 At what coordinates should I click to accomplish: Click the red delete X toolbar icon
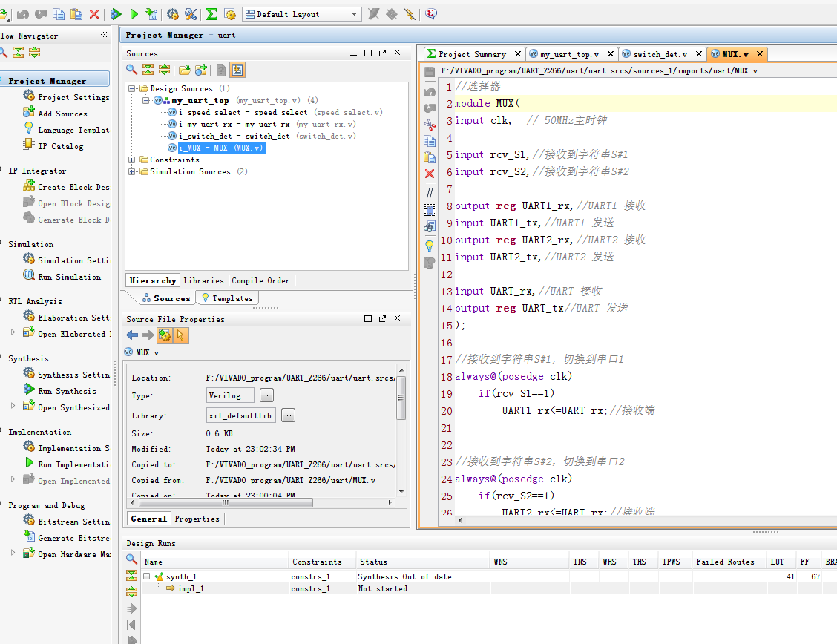tap(94, 14)
